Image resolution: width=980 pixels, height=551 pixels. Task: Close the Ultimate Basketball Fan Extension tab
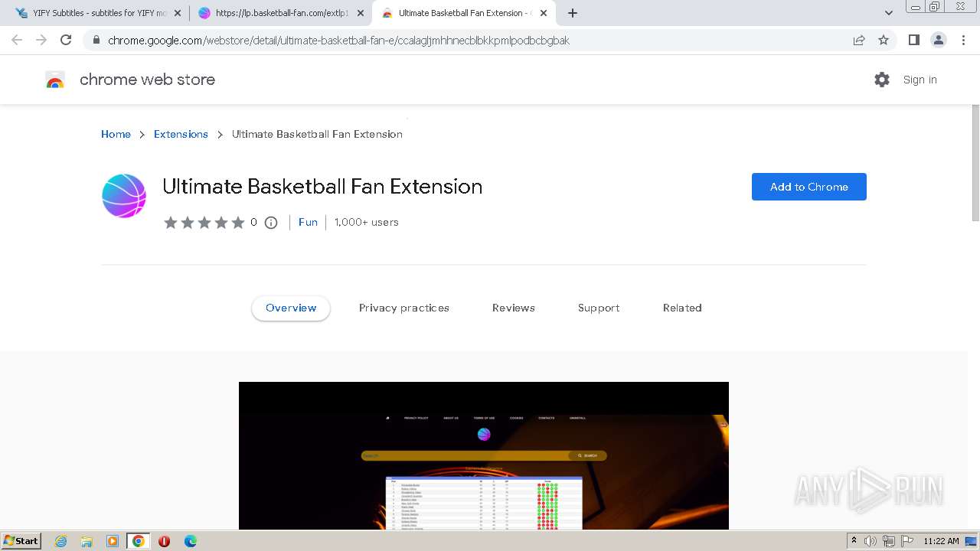(x=544, y=13)
